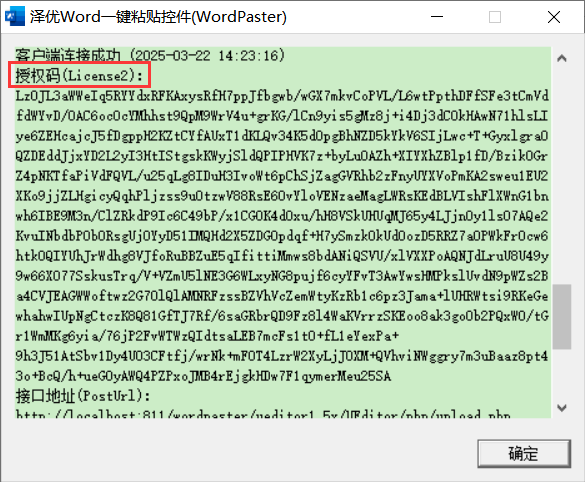Click the 接口地址(PostUrl) label
The height and width of the screenshot is (482, 585).
click(83, 395)
